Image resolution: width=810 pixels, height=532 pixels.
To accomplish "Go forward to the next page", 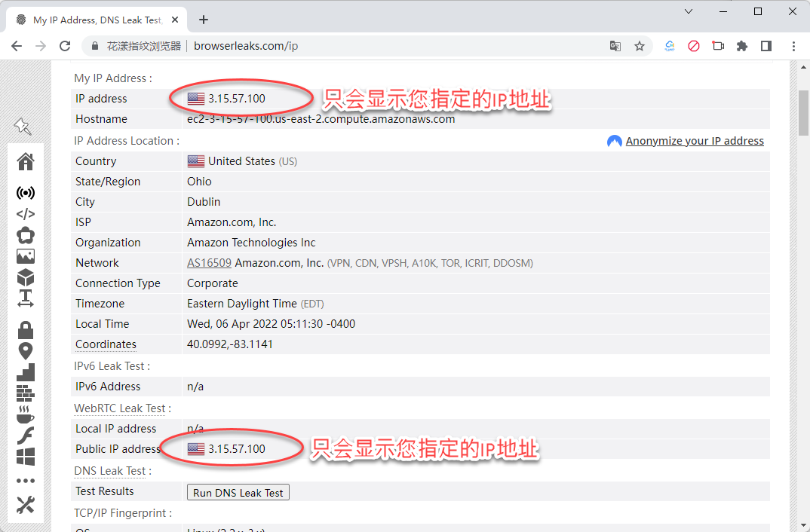I will click(x=40, y=46).
